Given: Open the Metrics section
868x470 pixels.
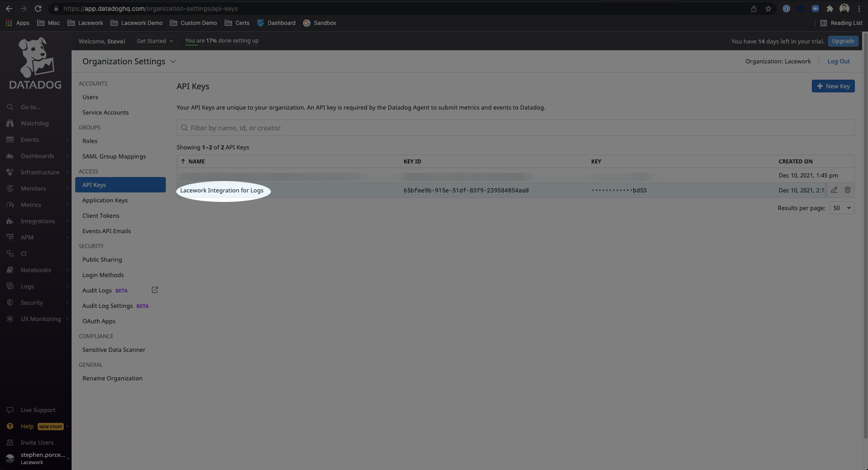Looking at the screenshot, I should pos(31,205).
